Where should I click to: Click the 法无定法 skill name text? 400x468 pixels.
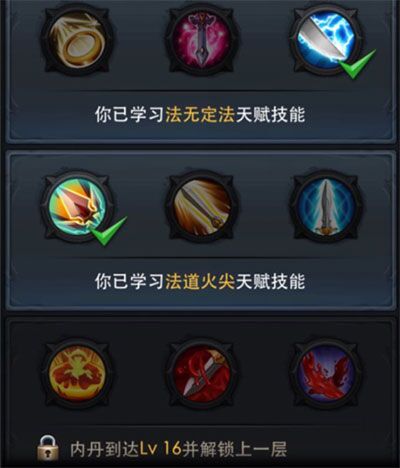click(200, 114)
